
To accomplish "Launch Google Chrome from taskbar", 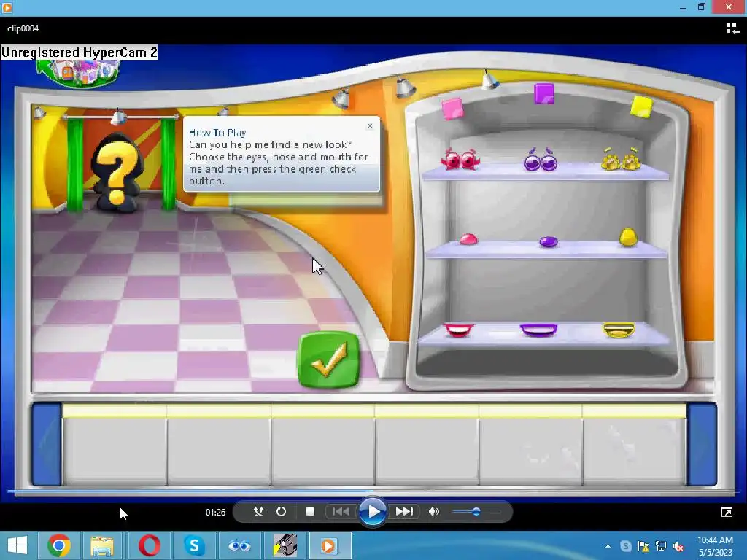I will (x=58, y=545).
